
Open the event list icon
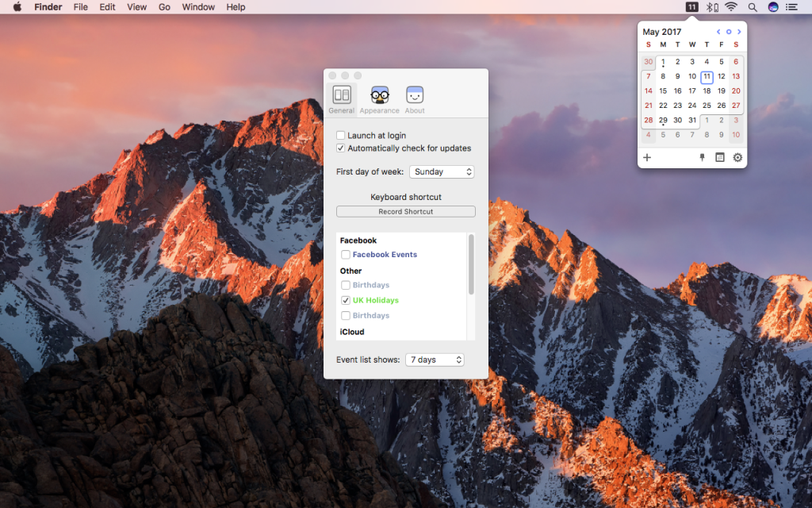(x=719, y=157)
